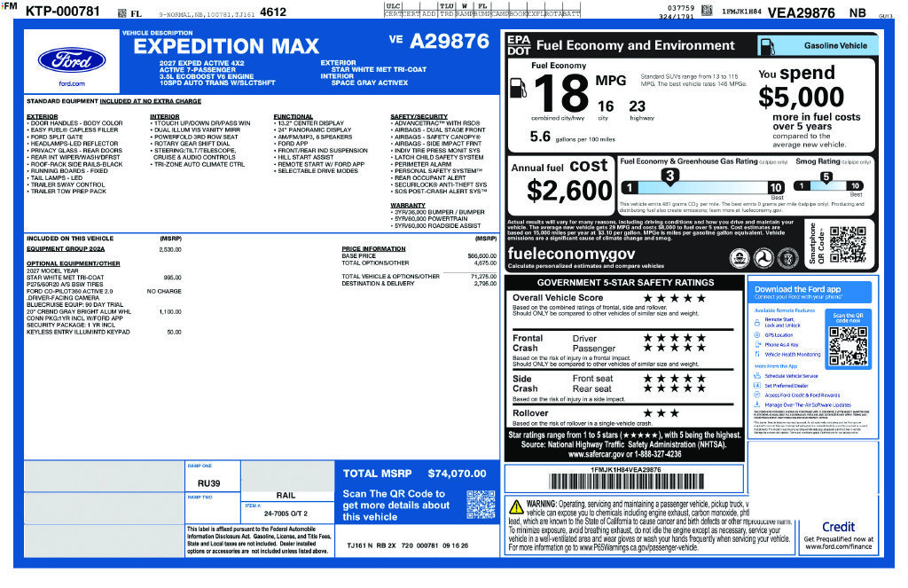Image resolution: width=908 pixels, height=588 pixels.
Task: Click the KTP-000781 code at top
Action: (63, 11)
